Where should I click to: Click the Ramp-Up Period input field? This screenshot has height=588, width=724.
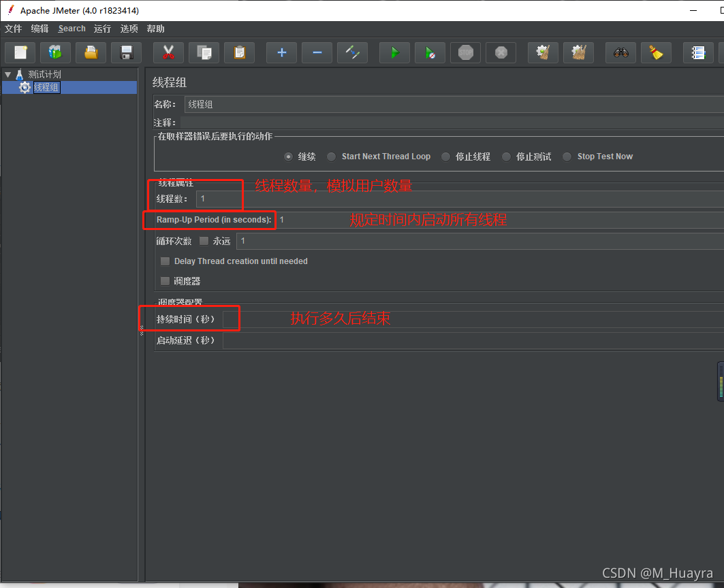click(500, 220)
